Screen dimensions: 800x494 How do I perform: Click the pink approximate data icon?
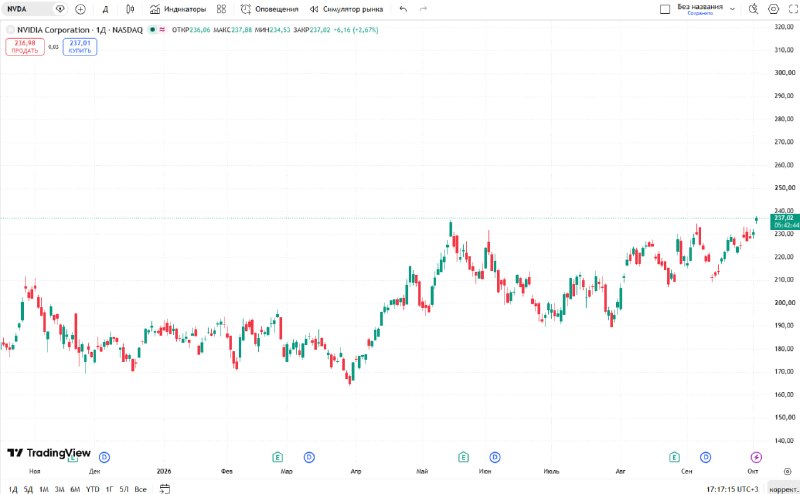[x=162, y=30]
